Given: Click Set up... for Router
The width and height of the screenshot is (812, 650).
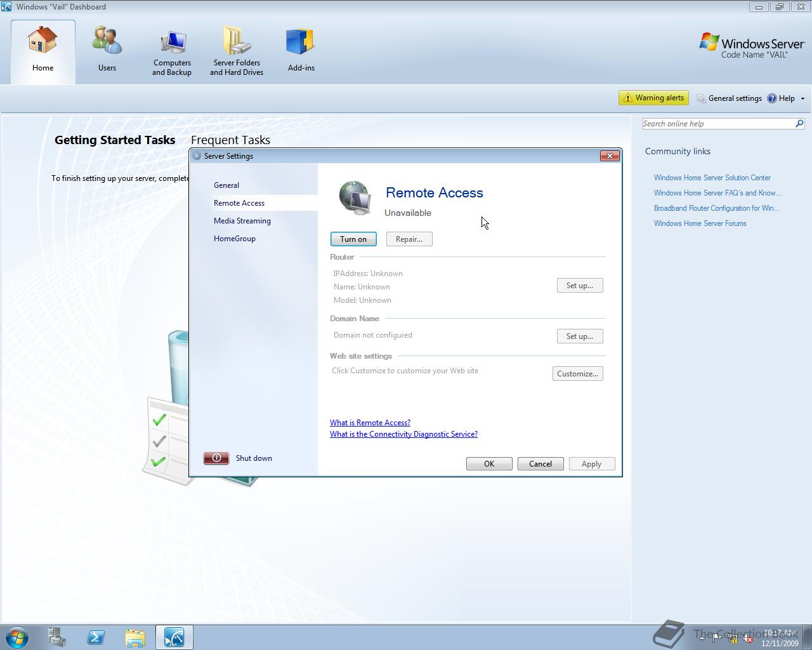Looking at the screenshot, I should 580,286.
